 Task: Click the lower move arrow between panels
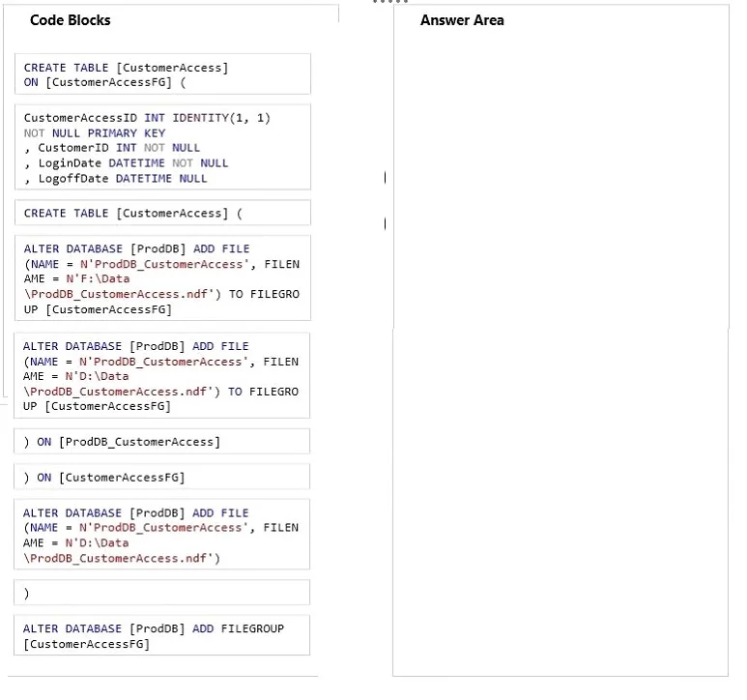click(385, 223)
